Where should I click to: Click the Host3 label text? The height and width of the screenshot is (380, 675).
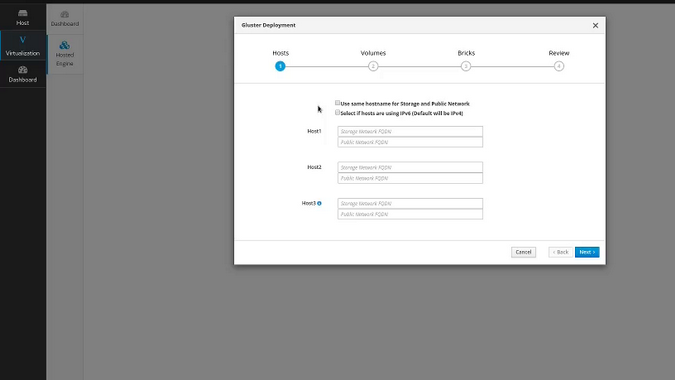click(x=309, y=203)
